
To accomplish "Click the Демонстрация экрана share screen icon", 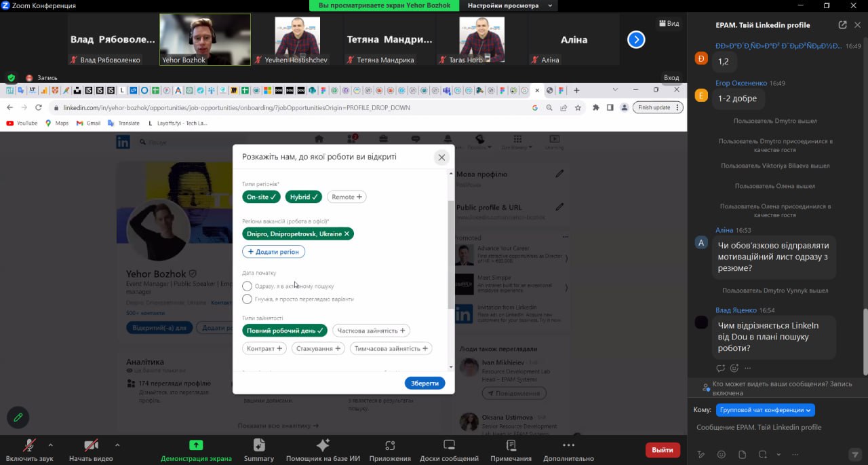I will 196,445.
